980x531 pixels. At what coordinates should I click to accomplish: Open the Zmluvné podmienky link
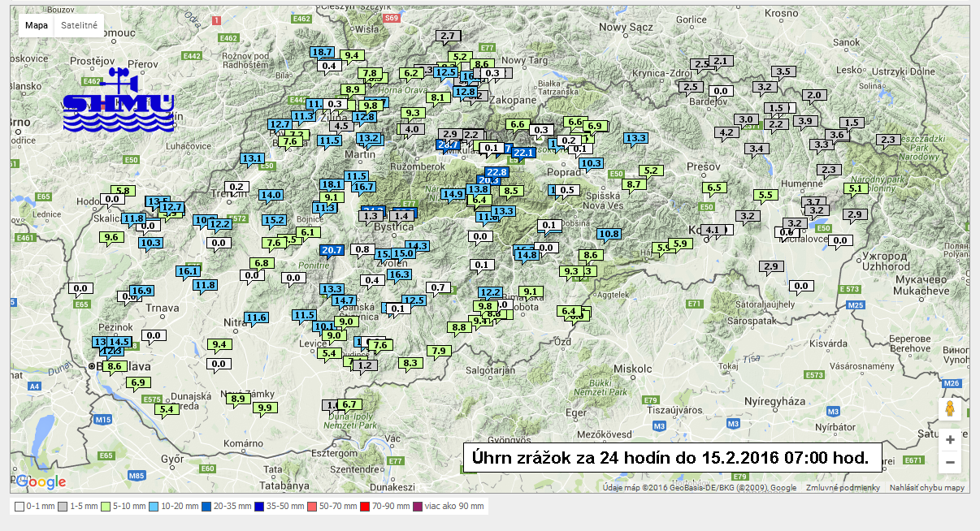843,487
